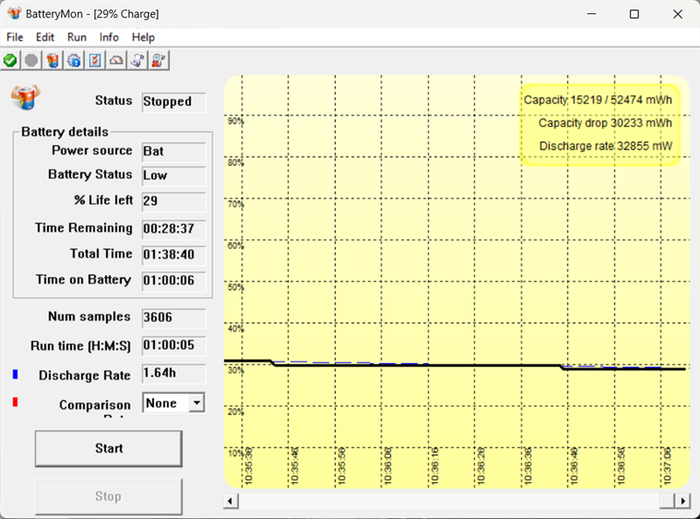Close the BatteryMon window

click(677, 14)
